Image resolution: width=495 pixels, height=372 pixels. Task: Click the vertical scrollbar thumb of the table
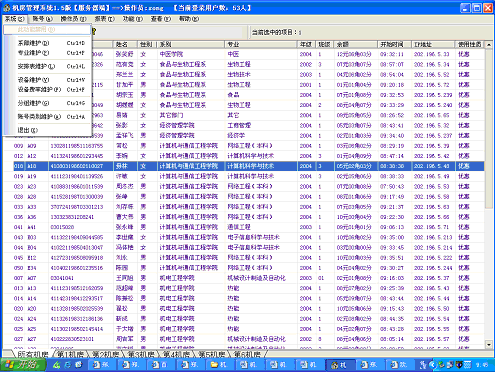489,128
